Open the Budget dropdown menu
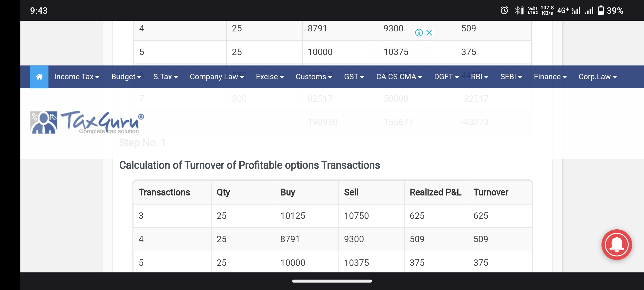Viewport: 644px width, 290px height. [x=126, y=77]
